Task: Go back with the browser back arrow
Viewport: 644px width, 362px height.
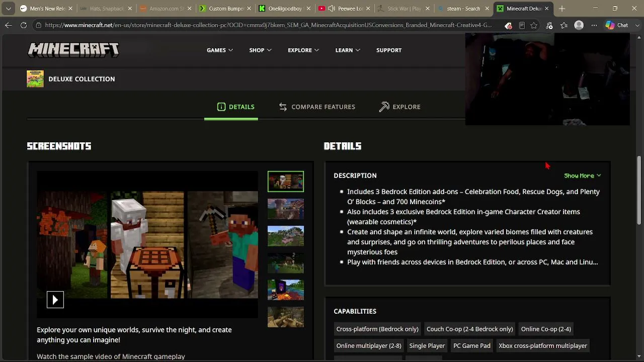Action: [x=9, y=25]
